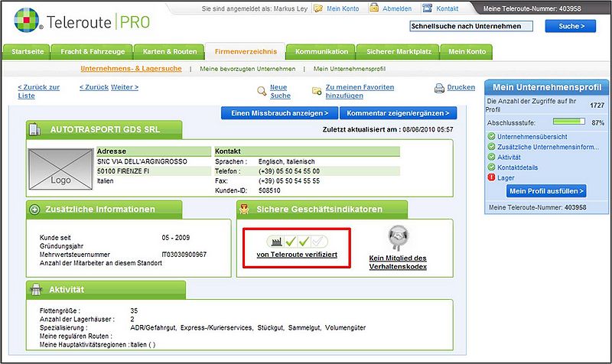Click the Kontakt telephone icon
612x364 pixels.
point(428,8)
